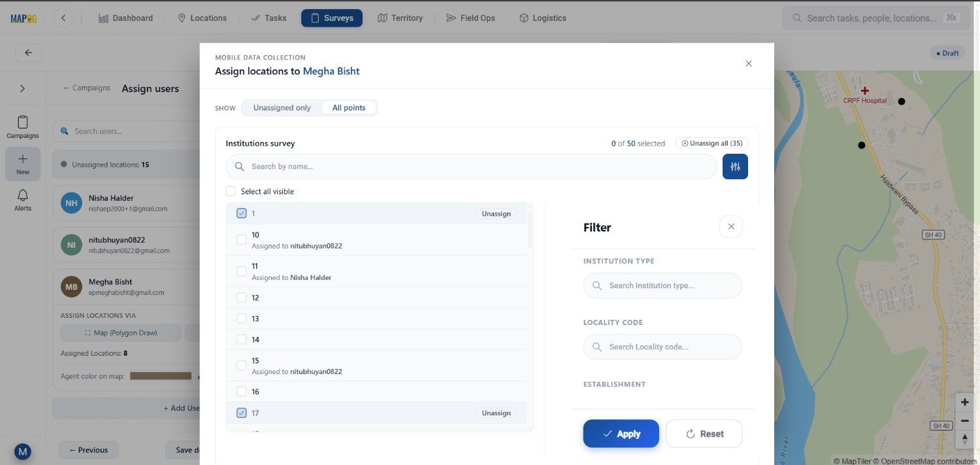The height and width of the screenshot is (465, 980).
Task: Click the left arrow back button below the logo
Action: [28, 53]
